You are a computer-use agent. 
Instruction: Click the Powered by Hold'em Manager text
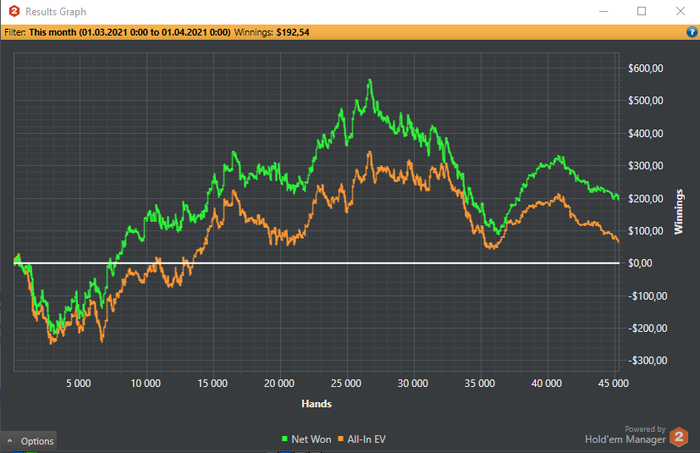625,435
